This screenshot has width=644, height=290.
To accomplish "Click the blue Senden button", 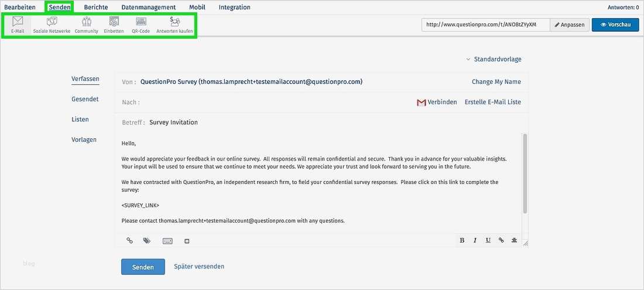I will [x=143, y=267].
